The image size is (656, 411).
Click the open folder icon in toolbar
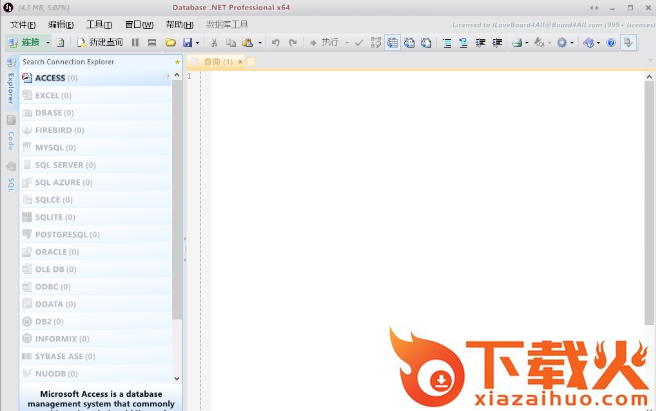[x=170, y=43]
